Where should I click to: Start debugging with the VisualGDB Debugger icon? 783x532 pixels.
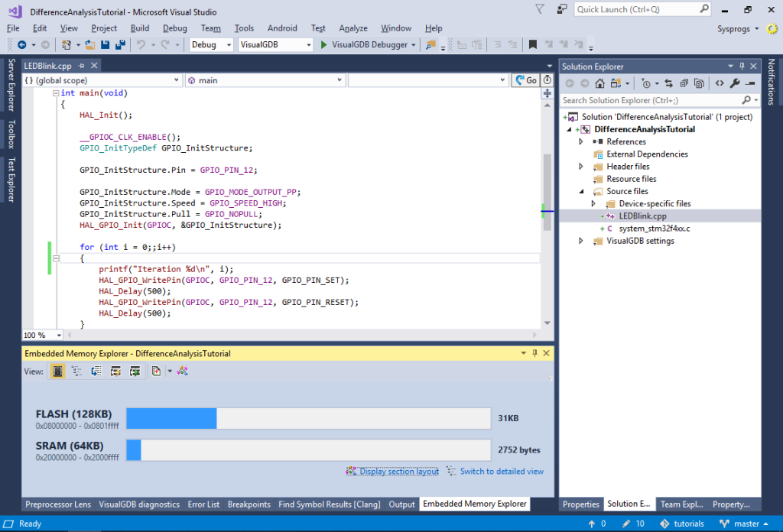[323, 45]
